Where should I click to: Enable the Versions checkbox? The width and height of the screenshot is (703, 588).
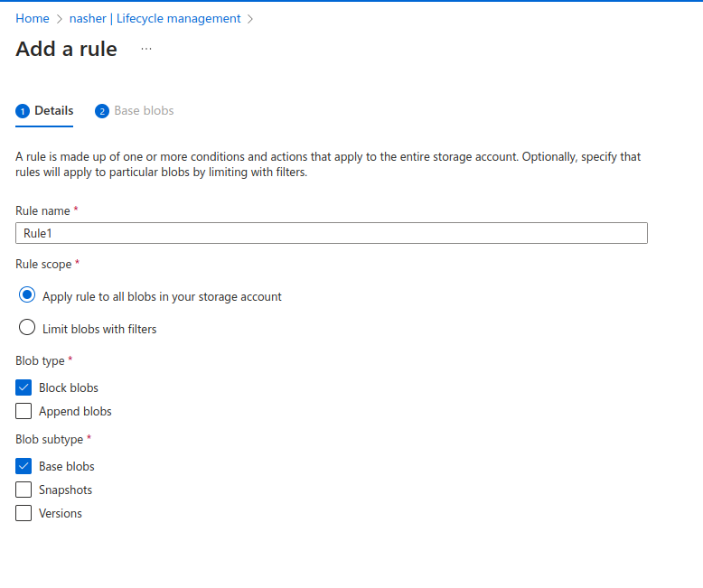(23, 513)
